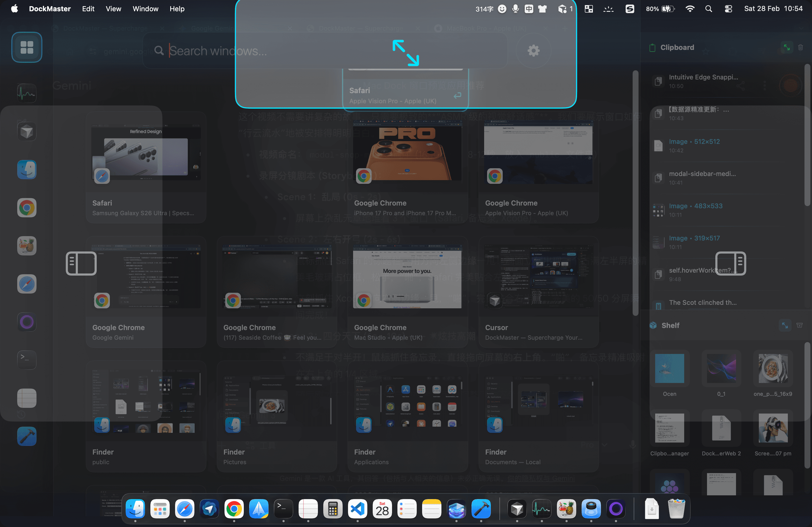
Task: Open more options on the Intuitive Edge item
Action: [x=764, y=86]
